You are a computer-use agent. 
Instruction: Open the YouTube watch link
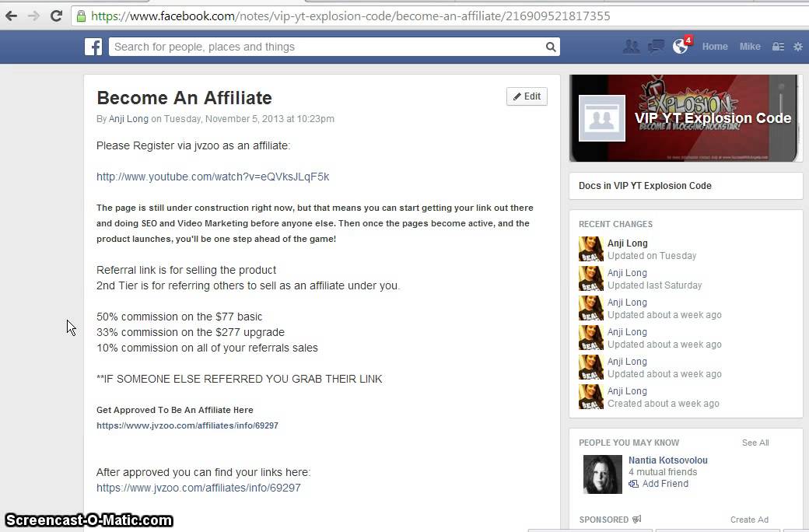(x=212, y=177)
